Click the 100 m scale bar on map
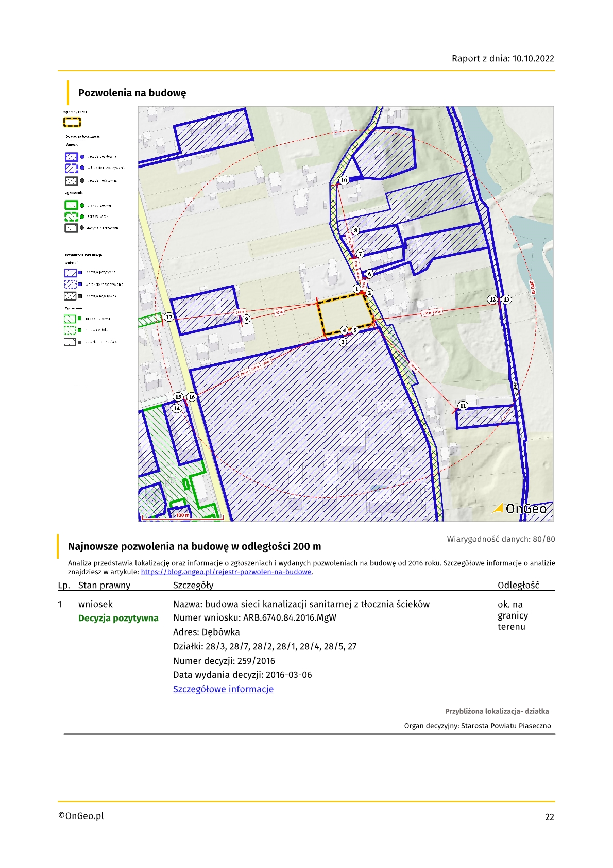This screenshot has height=868, width=613. point(182,515)
